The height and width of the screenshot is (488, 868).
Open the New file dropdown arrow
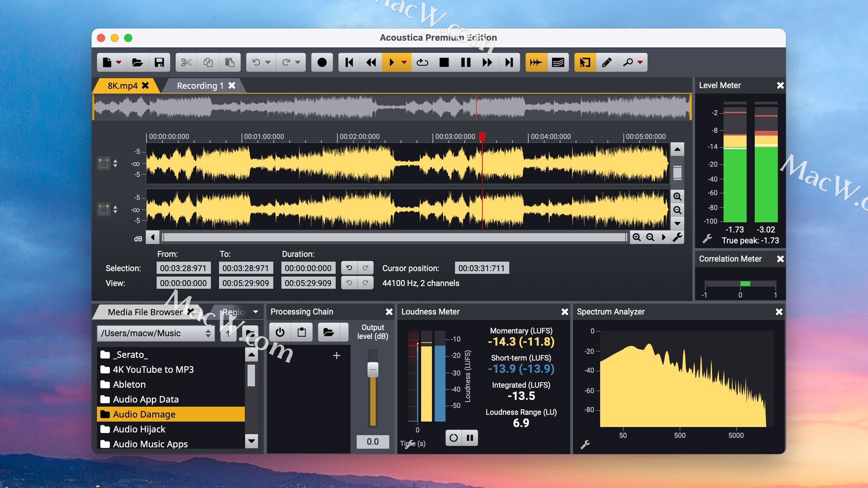118,62
